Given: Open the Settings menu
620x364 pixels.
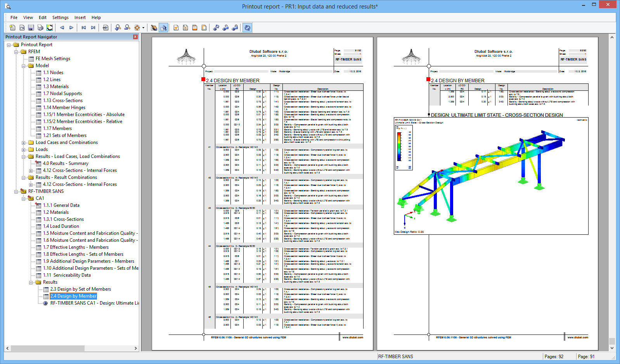Looking at the screenshot, I should [61, 17].
